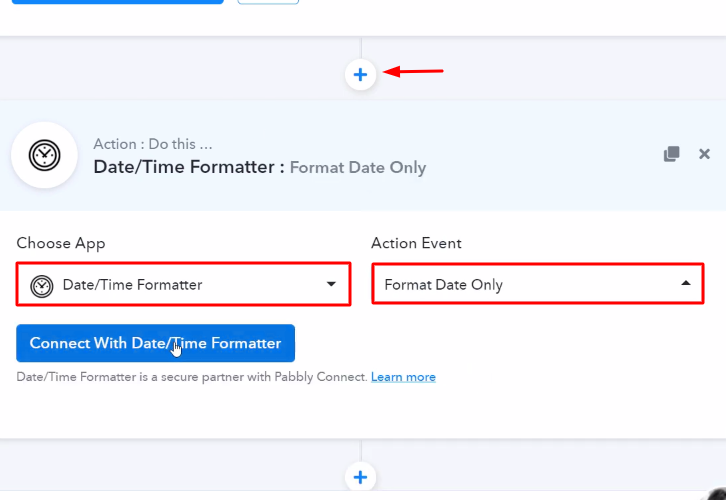Open the Choose App dropdown
The image size is (726, 500).
[x=183, y=284]
